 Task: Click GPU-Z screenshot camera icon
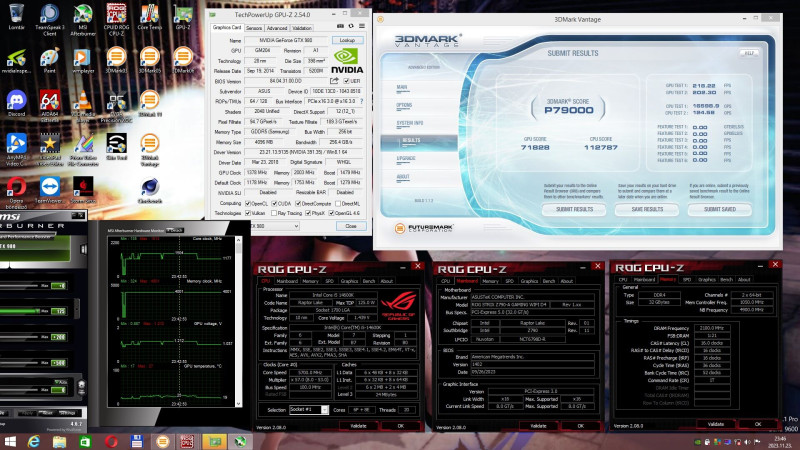(340, 26)
